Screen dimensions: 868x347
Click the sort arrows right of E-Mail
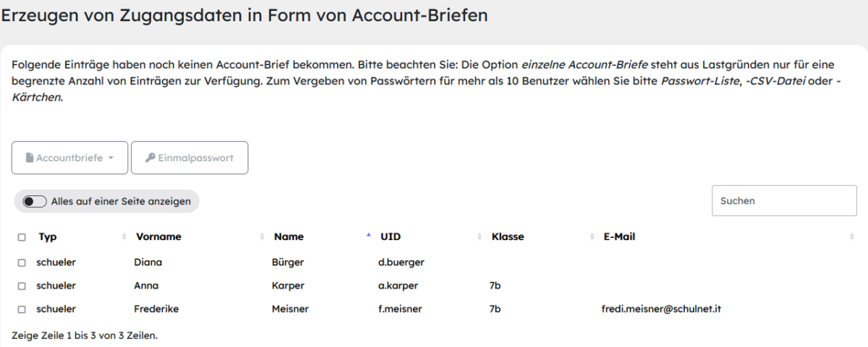851,236
